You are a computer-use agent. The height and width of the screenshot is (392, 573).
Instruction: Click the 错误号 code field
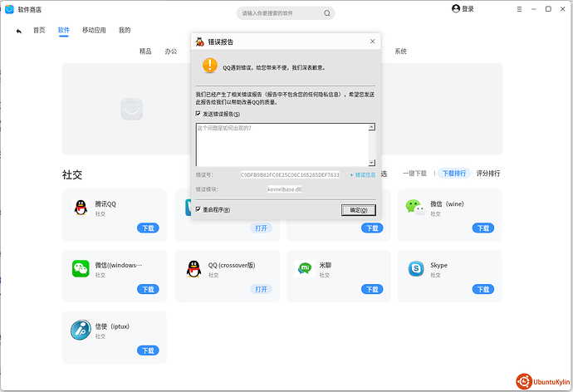[290, 175]
